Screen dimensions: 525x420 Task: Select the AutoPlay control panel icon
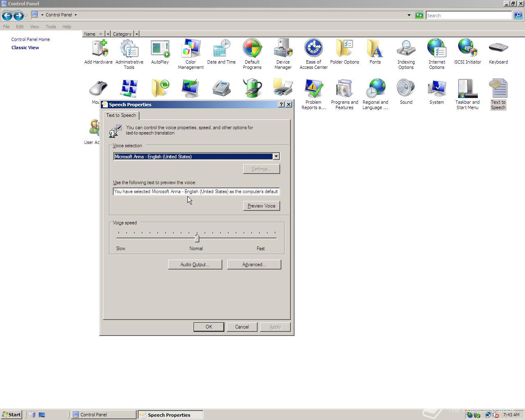pos(160,52)
